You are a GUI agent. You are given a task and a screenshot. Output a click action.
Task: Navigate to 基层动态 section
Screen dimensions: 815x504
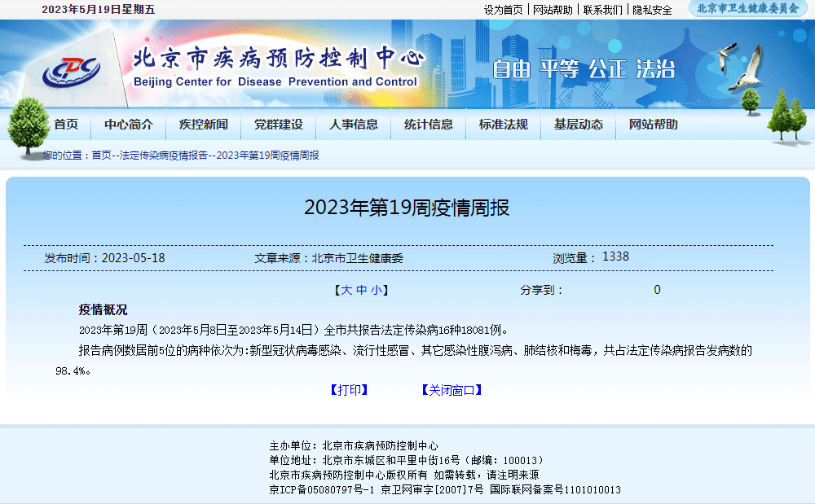point(578,125)
